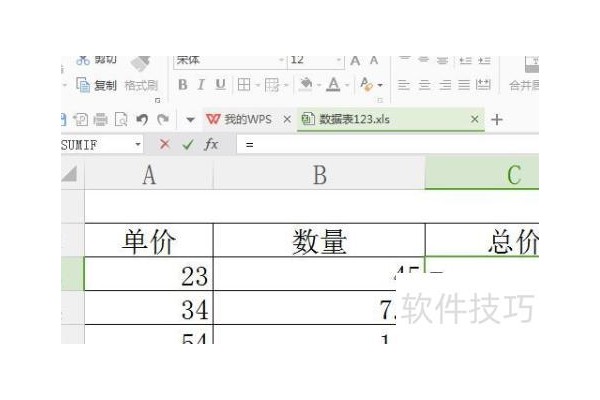Screen dimensions: 600x400
Task: Close the 我的WPS tab
Action: click(287, 119)
